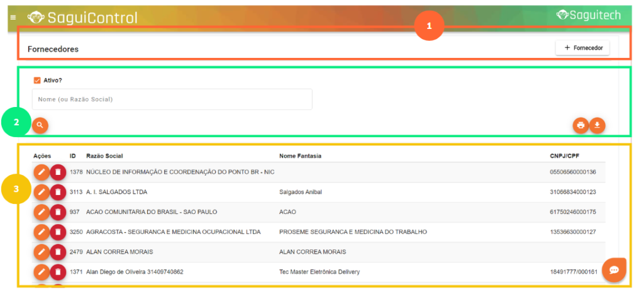Delete the ACAO COMUNITARIA DO BRASIL supplier
Viewport: 644px width, 292px height.
pos(58,212)
